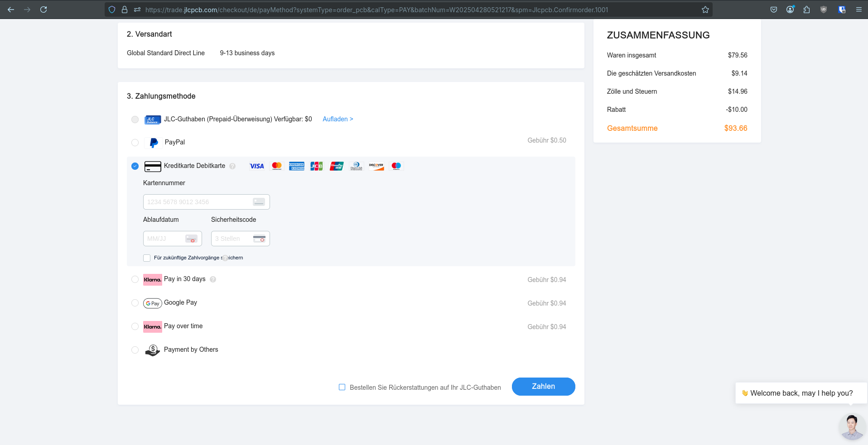The width and height of the screenshot is (868, 445).
Task: Click the Gesamtsumme $93.66 value
Action: 736,128
